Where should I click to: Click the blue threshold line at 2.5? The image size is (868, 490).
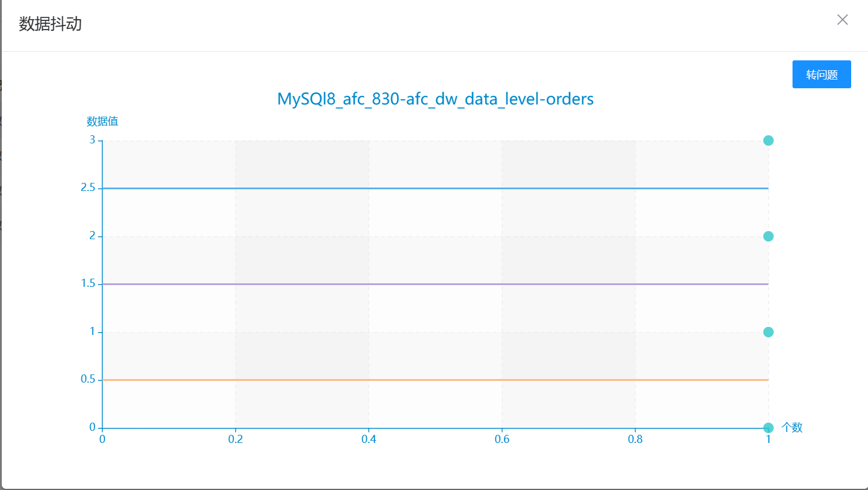(x=435, y=188)
